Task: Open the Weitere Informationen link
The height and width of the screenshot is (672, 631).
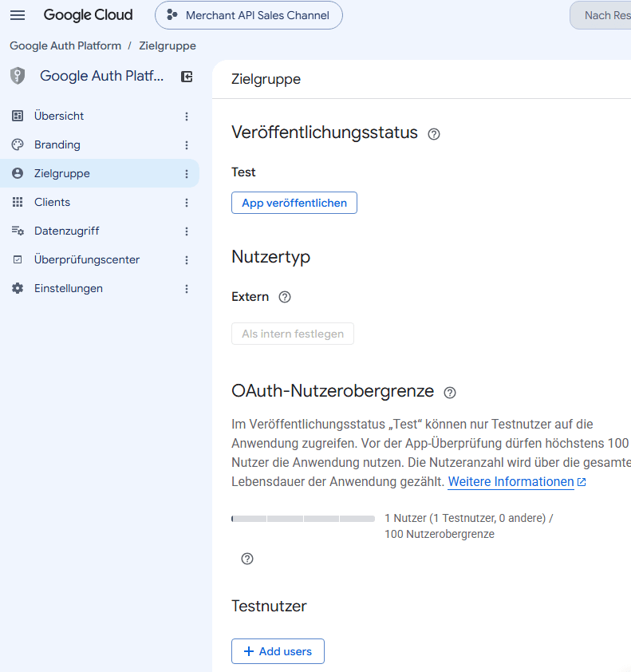Action: pos(511,482)
